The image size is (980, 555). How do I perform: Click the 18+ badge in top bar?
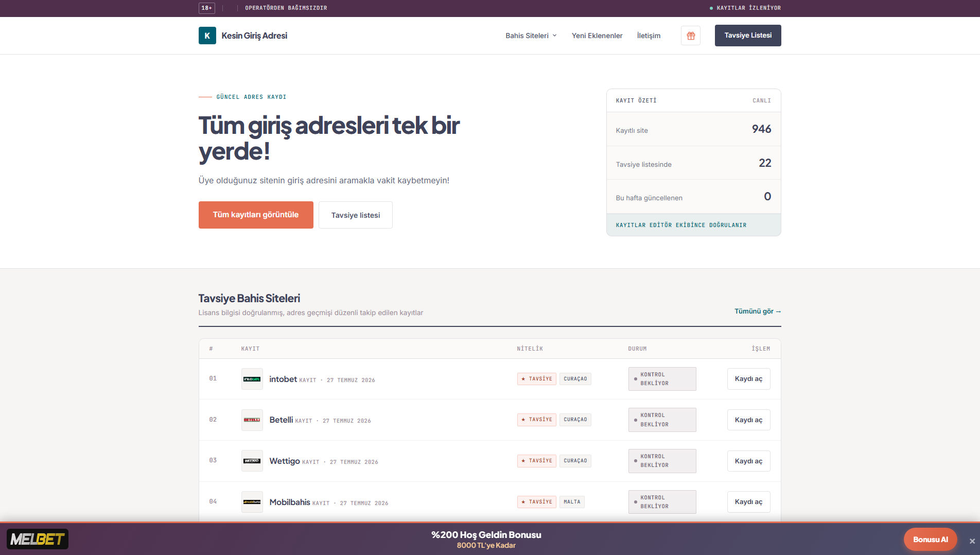(x=207, y=8)
